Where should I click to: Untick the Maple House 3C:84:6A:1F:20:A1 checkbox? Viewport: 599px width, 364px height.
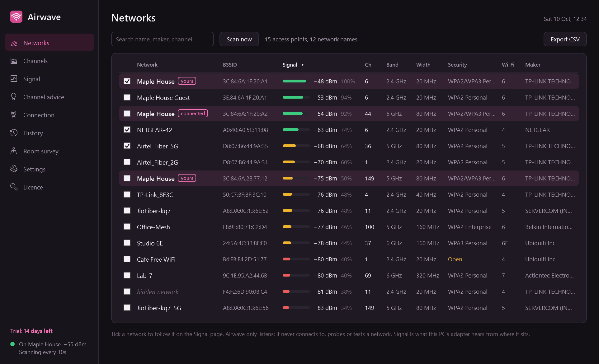click(127, 81)
